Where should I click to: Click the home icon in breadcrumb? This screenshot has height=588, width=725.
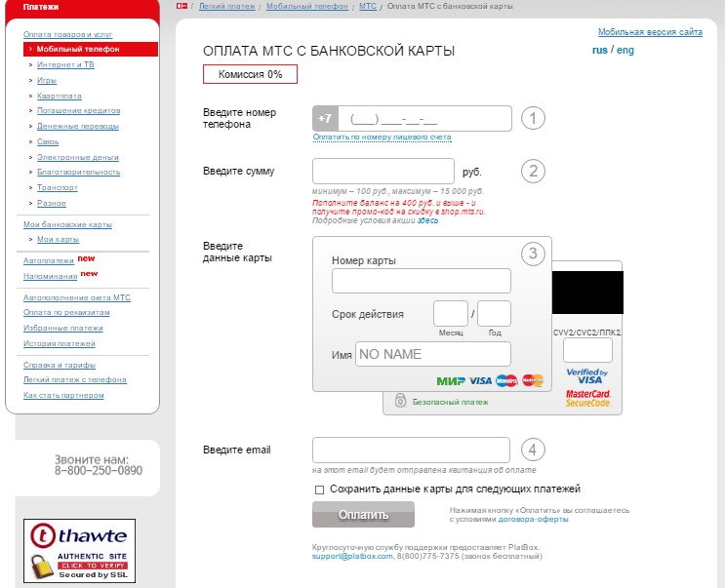181,6
